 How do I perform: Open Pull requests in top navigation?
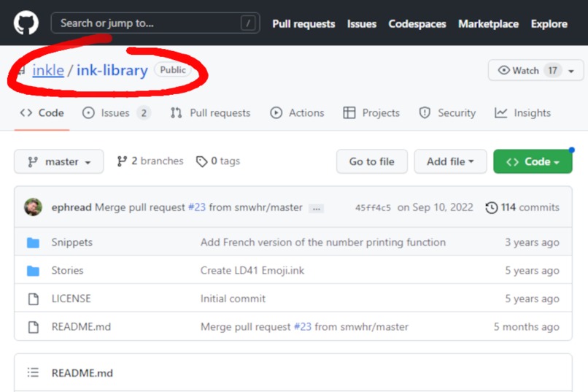[x=303, y=23]
